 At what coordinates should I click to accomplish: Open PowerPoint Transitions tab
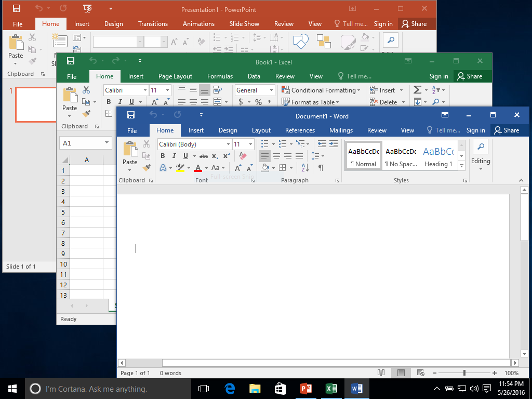tap(153, 24)
